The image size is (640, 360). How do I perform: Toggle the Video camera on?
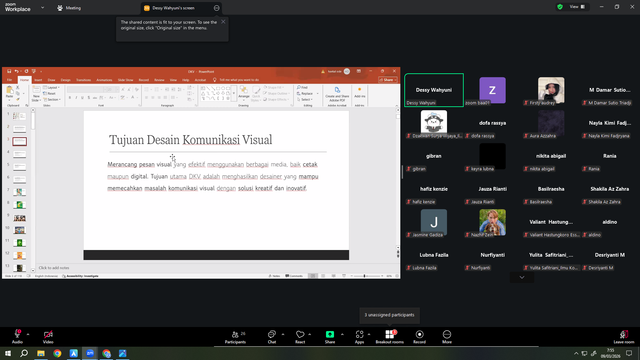click(48, 337)
